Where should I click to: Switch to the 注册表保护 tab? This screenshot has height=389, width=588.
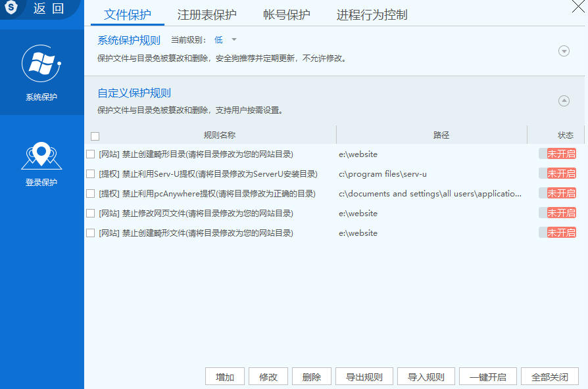(x=207, y=14)
